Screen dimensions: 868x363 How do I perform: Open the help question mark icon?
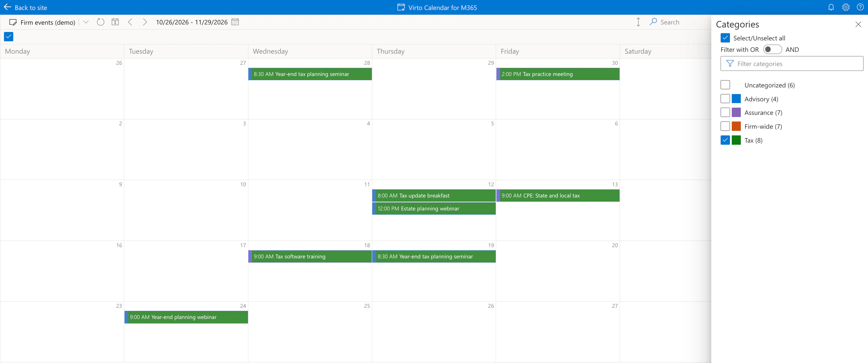[x=860, y=7]
